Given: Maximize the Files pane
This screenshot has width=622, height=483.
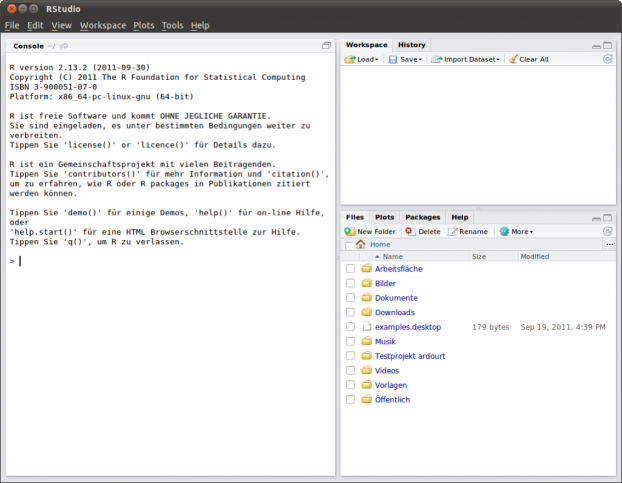Looking at the screenshot, I should pyautogui.click(x=608, y=218).
